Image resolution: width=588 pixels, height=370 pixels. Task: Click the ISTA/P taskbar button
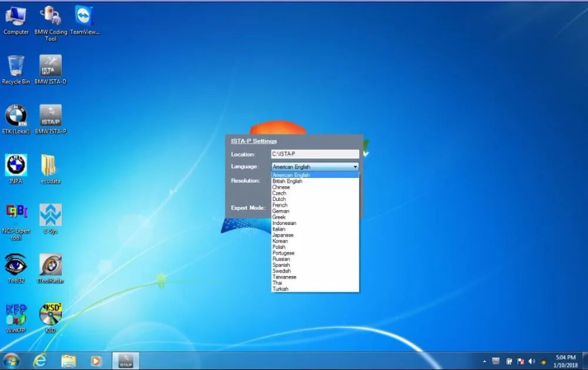(x=126, y=361)
